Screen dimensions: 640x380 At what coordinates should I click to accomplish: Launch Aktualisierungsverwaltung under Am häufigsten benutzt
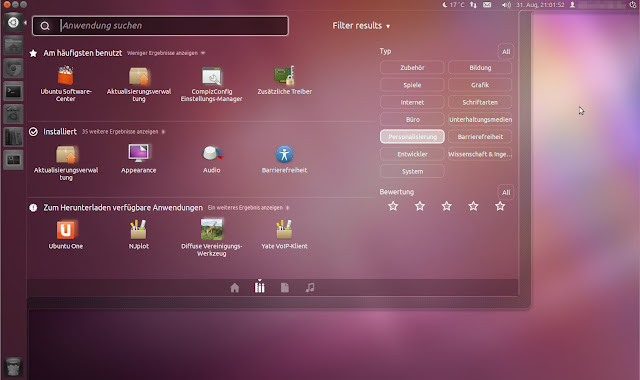(139, 84)
